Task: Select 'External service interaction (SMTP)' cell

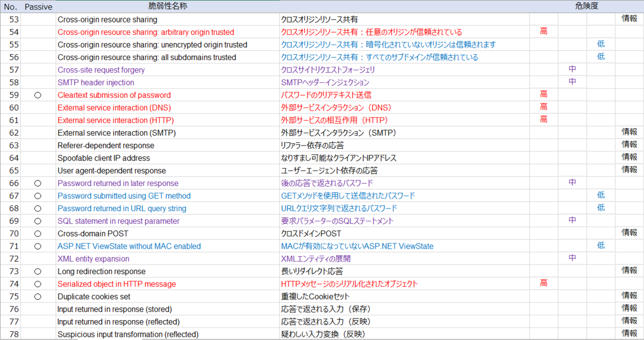Action: pyautogui.click(x=167, y=133)
